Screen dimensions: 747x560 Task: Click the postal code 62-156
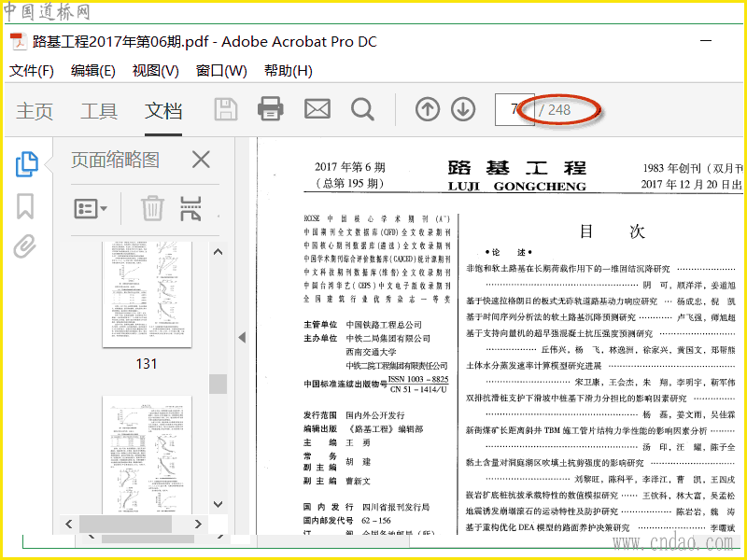(x=376, y=521)
